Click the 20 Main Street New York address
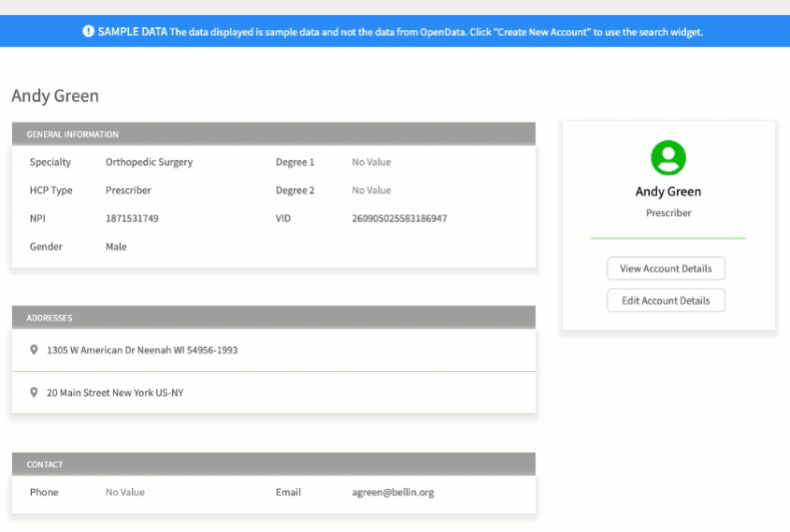Viewport: 790px width, 532px height. (x=115, y=394)
